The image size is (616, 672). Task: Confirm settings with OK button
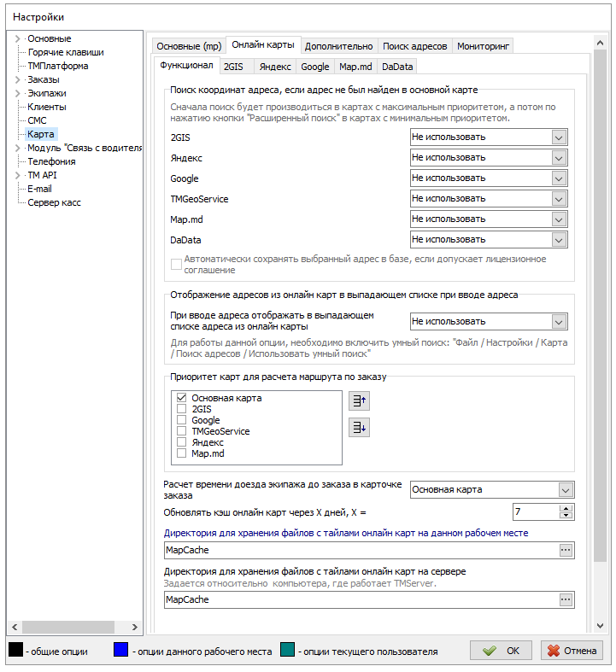[501, 651]
